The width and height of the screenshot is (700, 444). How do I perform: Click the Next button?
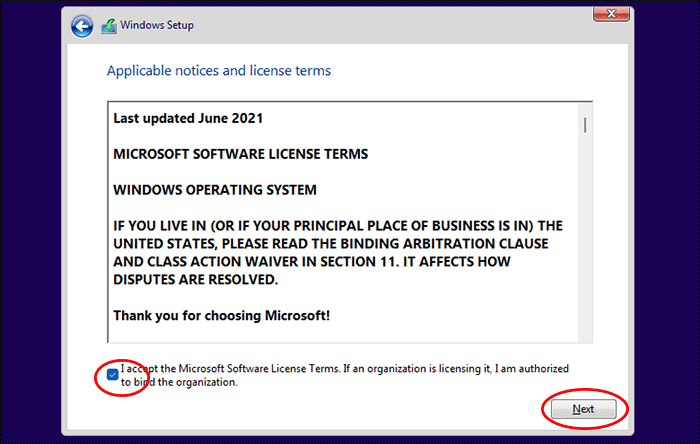(583, 409)
